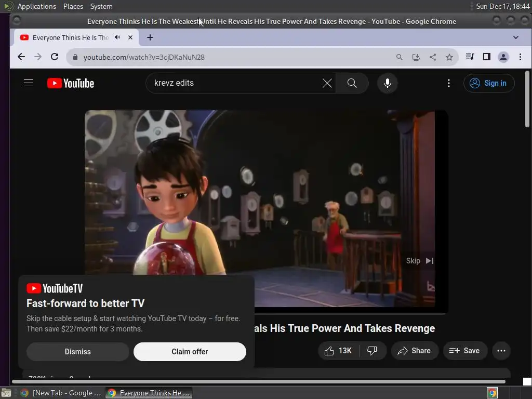Go forward with browser forward arrow
This screenshot has height=399, width=532.
tap(38, 57)
